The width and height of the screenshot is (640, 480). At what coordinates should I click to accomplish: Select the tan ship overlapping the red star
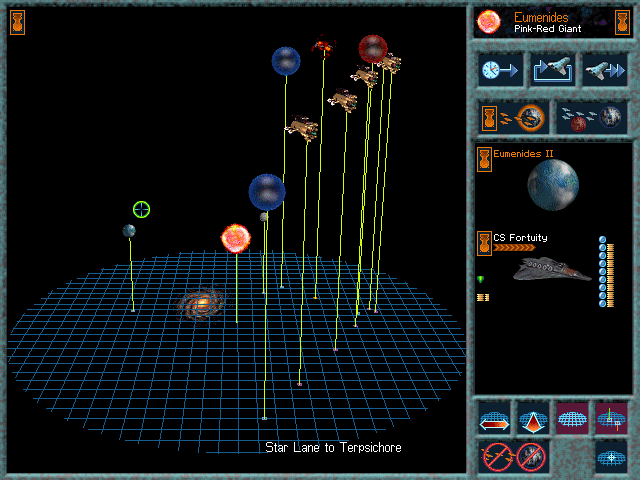390,63
